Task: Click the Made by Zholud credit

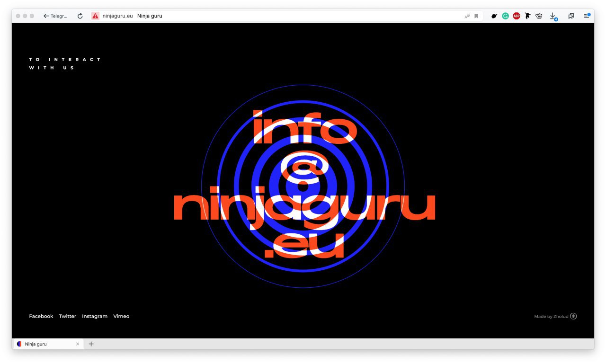Action: (551, 317)
